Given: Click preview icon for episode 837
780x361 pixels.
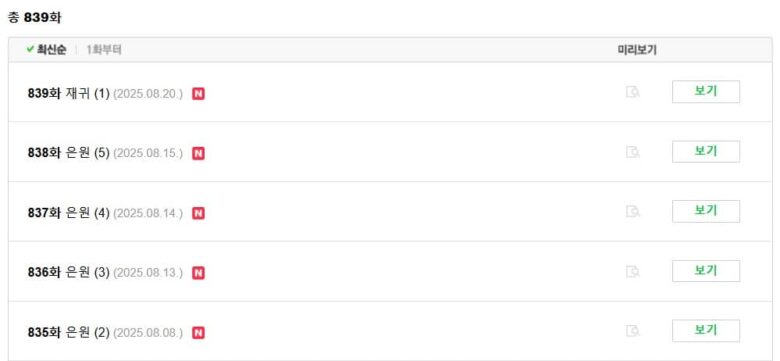Looking at the screenshot, I should [632, 211].
